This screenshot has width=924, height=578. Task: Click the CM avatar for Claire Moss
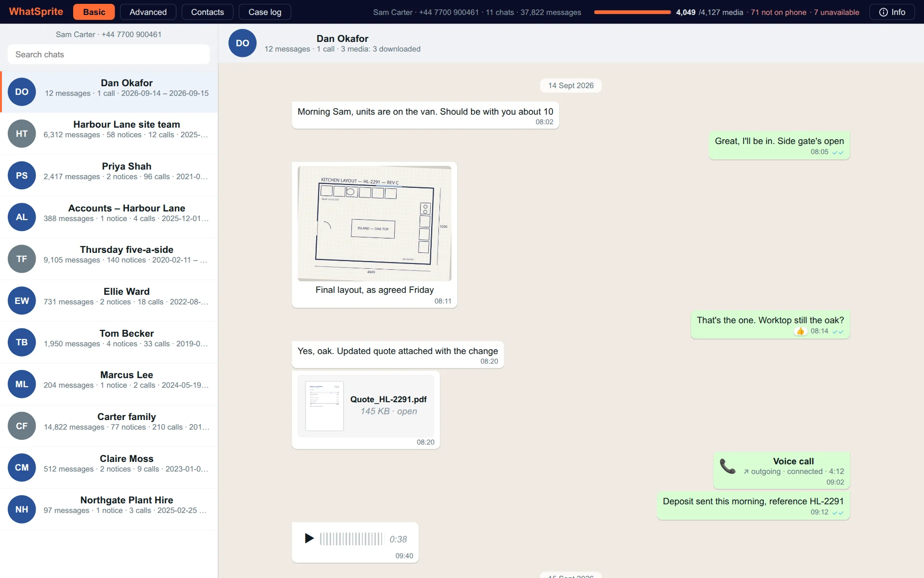coord(22,468)
